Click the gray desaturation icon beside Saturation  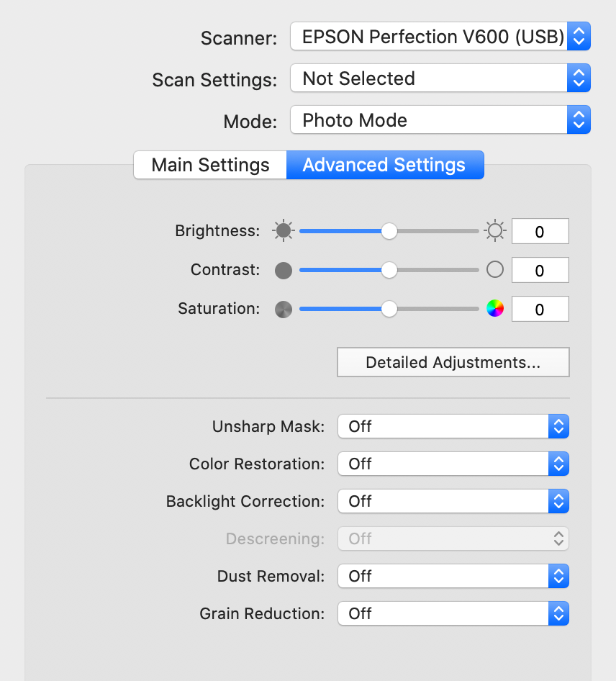[x=284, y=310]
